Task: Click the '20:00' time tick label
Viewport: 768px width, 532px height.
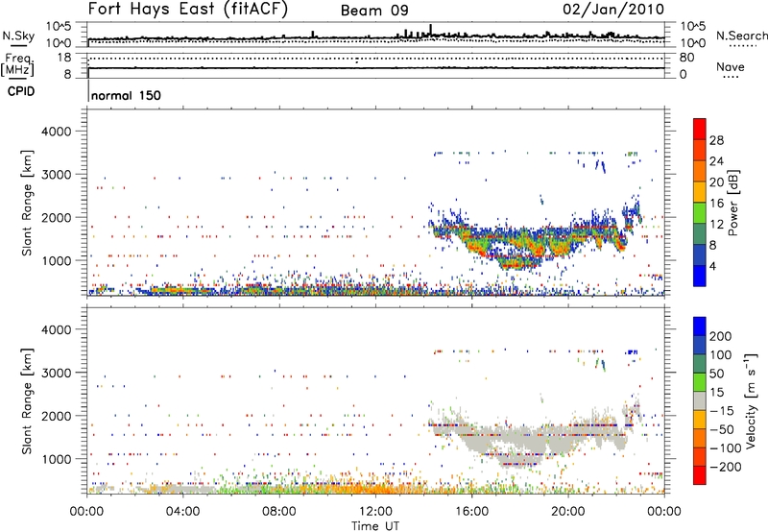Action: (568, 512)
